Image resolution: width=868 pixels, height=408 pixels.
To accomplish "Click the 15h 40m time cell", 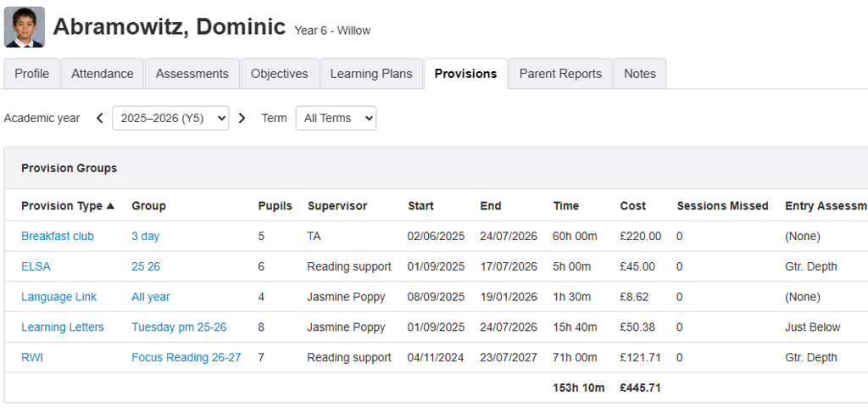I will (x=575, y=327).
